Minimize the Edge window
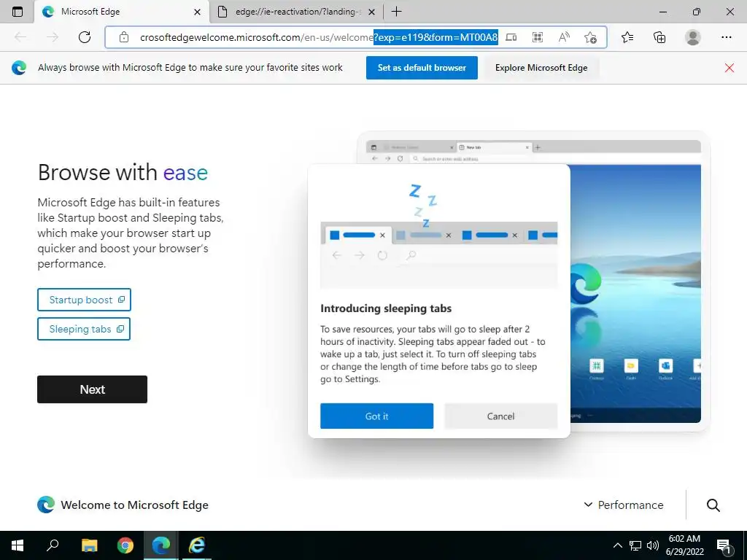This screenshot has height=560, width=747. point(662,12)
